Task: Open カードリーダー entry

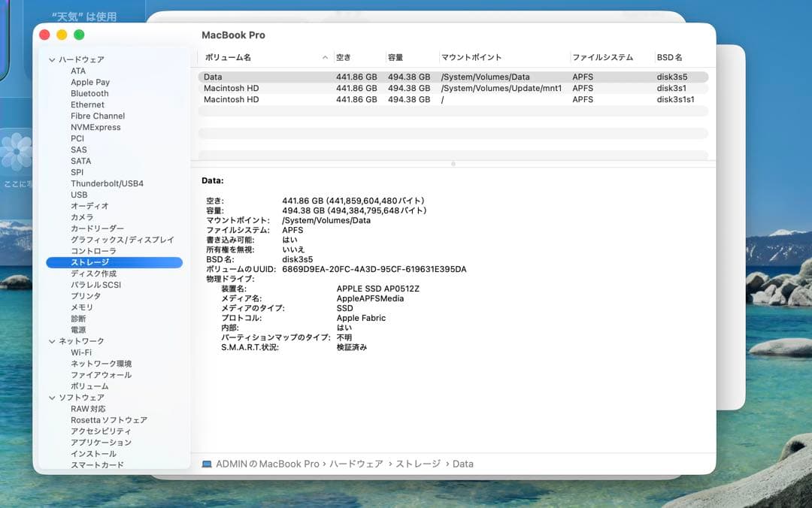Action: 97,228
